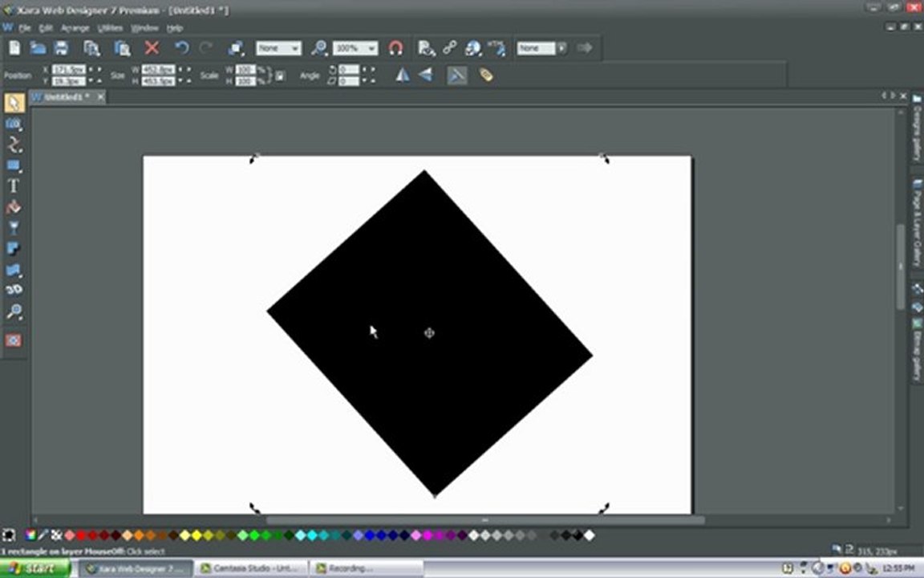Pick the red color swatch
This screenshot has height=578, width=924.
[81, 535]
